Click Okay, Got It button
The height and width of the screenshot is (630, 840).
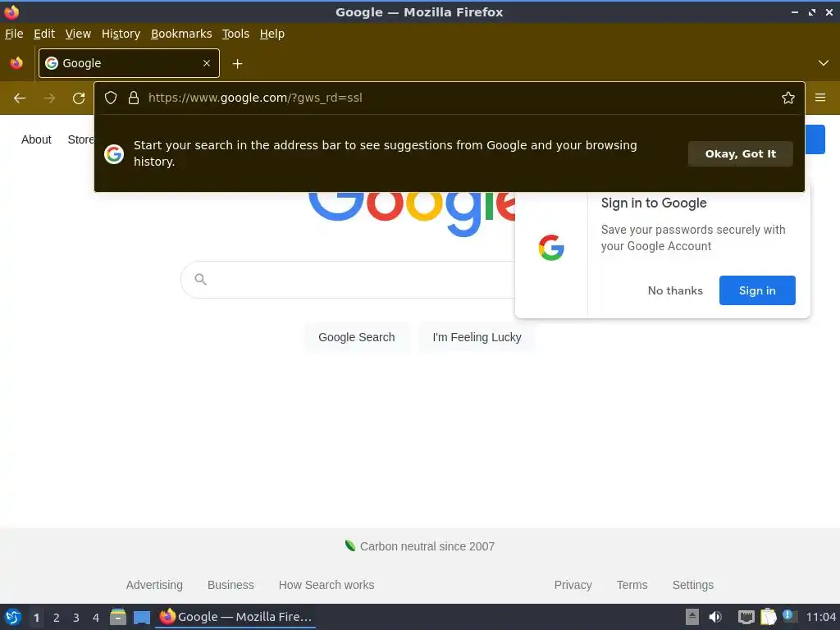(x=740, y=153)
